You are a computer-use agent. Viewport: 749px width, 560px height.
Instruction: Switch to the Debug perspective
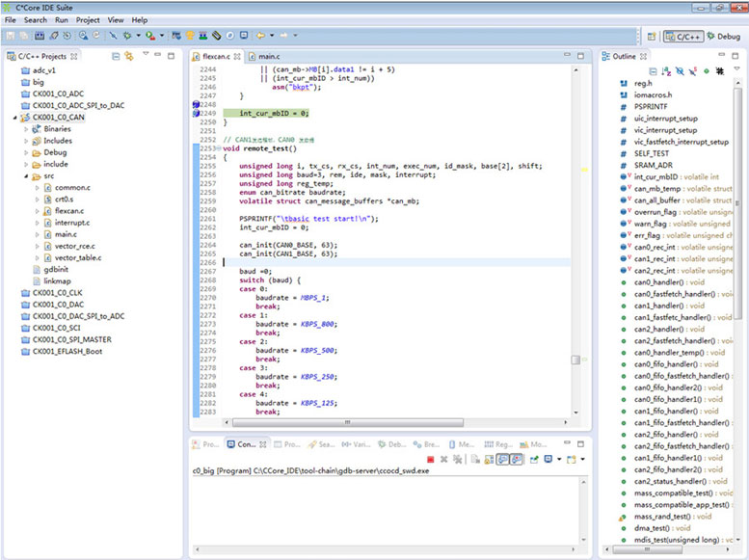(x=724, y=36)
